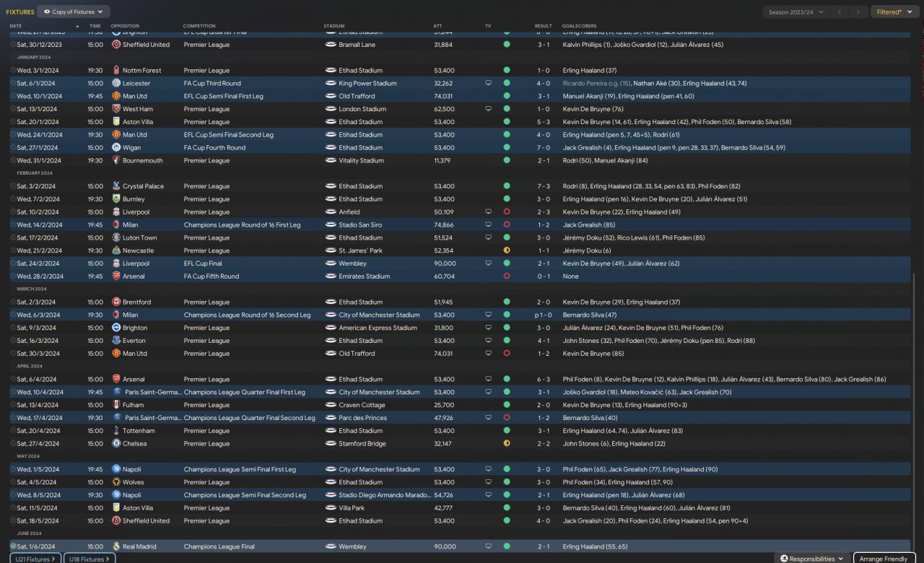
Task: Open the Copy of Fixtures view dropdown
Action: tap(73, 12)
